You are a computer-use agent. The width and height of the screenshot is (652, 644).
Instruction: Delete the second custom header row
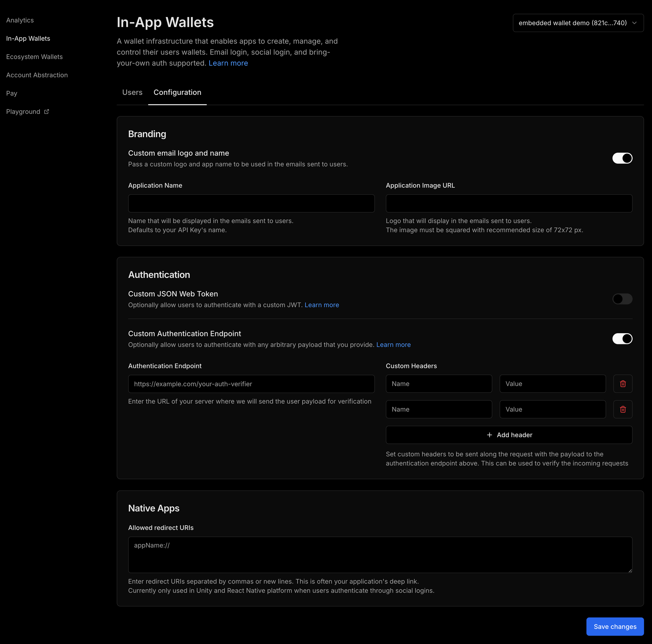[x=623, y=410]
